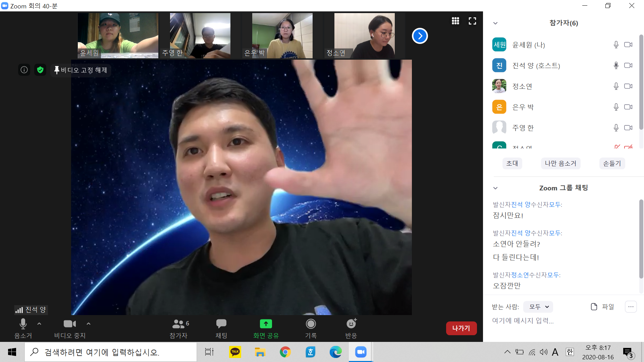Open the 채팅 chat panel
644x362 pixels.
(x=221, y=328)
